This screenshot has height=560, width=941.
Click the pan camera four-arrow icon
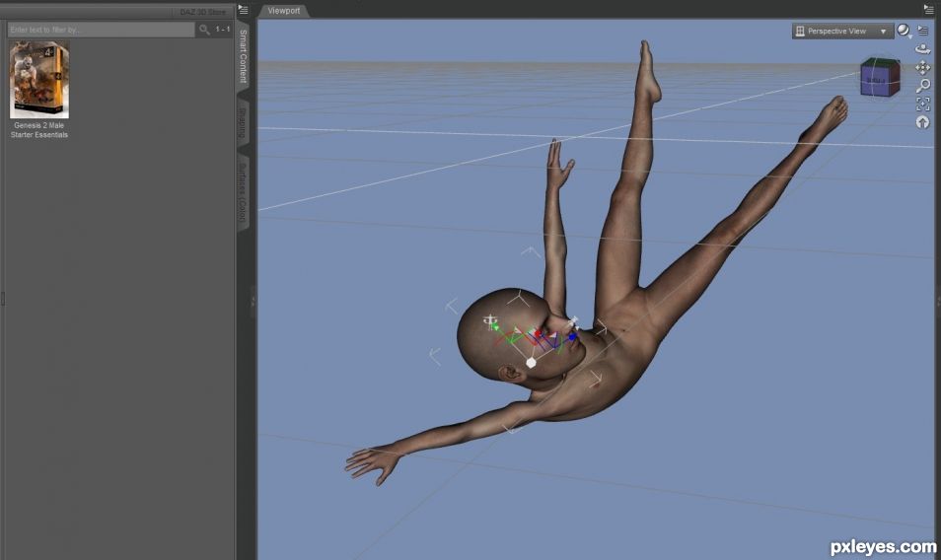[x=922, y=68]
